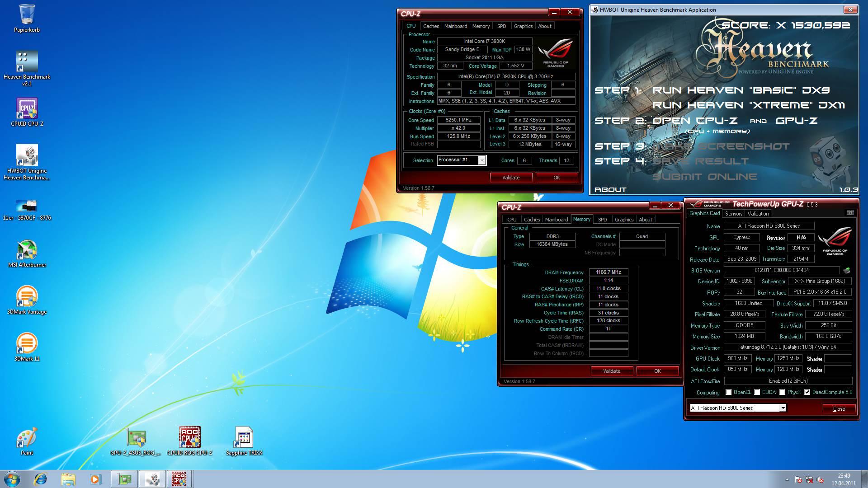Image resolution: width=868 pixels, height=488 pixels.
Task: Click Intel Core i7 3930K name field
Action: [x=484, y=41]
